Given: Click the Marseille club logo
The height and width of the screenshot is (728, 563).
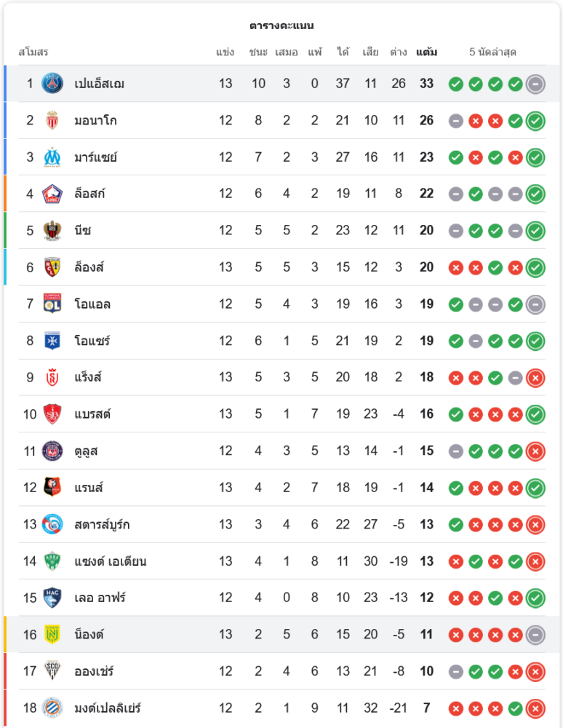Looking at the screenshot, I should coord(52,157).
